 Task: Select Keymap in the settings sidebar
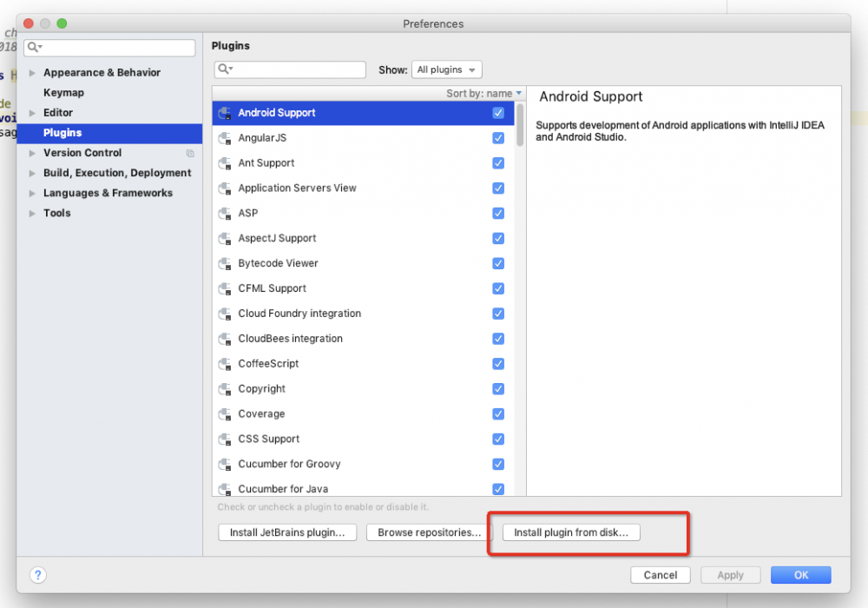click(66, 92)
